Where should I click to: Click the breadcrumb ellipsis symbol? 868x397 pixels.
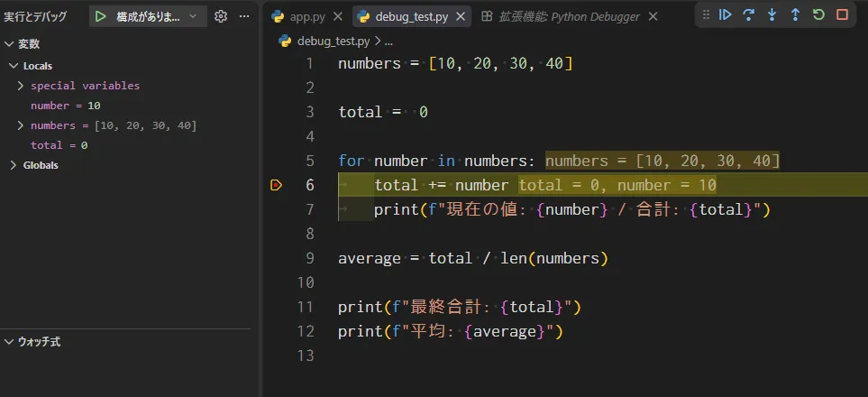click(x=388, y=41)
